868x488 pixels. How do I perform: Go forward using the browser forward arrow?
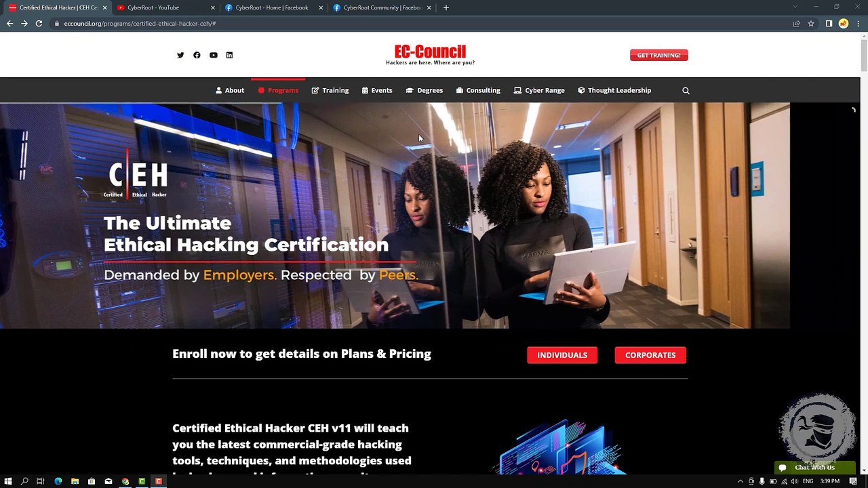point(24,24)
